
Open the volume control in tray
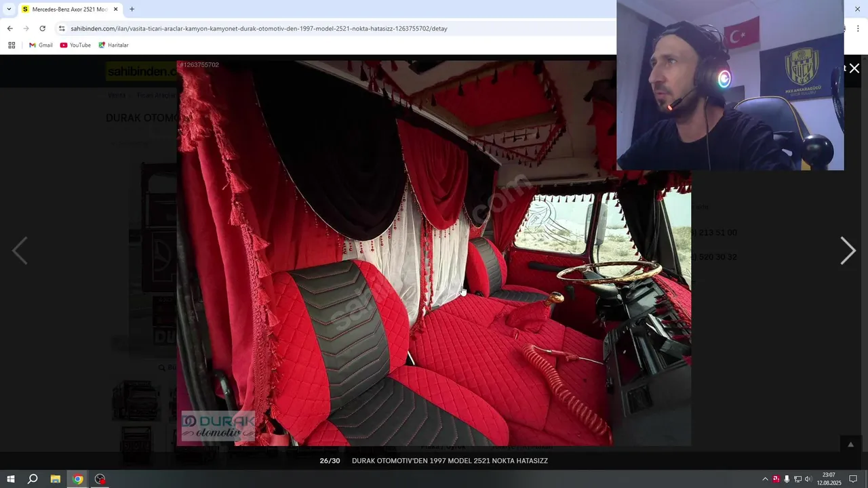pyautogui.click(x=808, y=479)
